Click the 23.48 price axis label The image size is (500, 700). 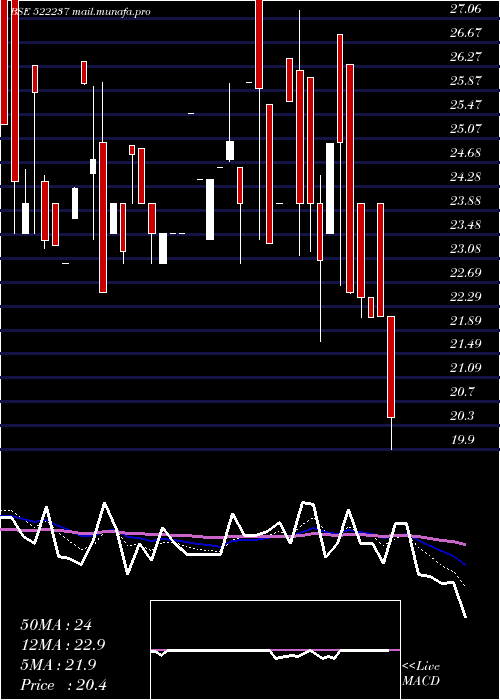coord(466,225)
